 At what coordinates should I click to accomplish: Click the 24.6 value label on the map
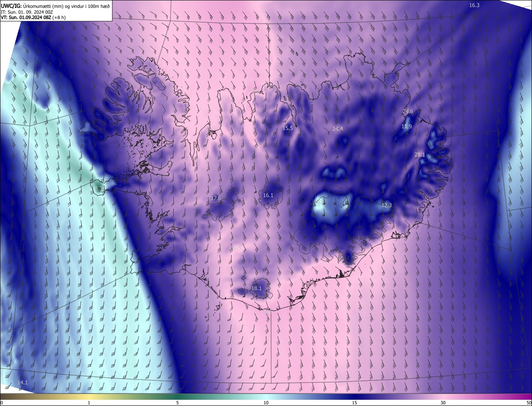(408, 112)
